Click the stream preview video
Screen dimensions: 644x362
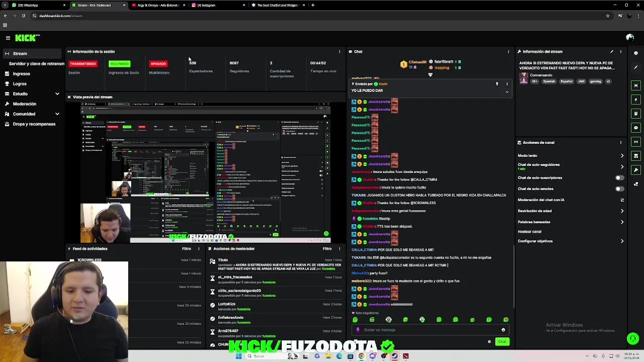pos(206,172)
